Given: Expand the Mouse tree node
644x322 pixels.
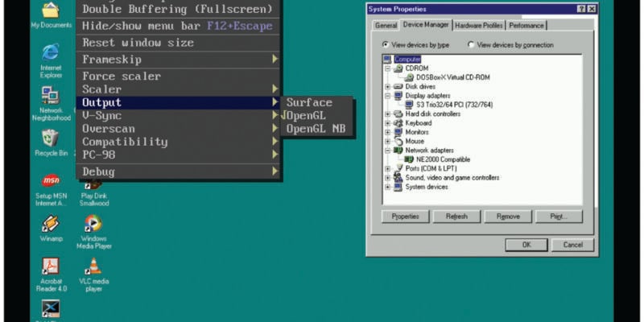Looking at the screenshot, I should point(387,142).
